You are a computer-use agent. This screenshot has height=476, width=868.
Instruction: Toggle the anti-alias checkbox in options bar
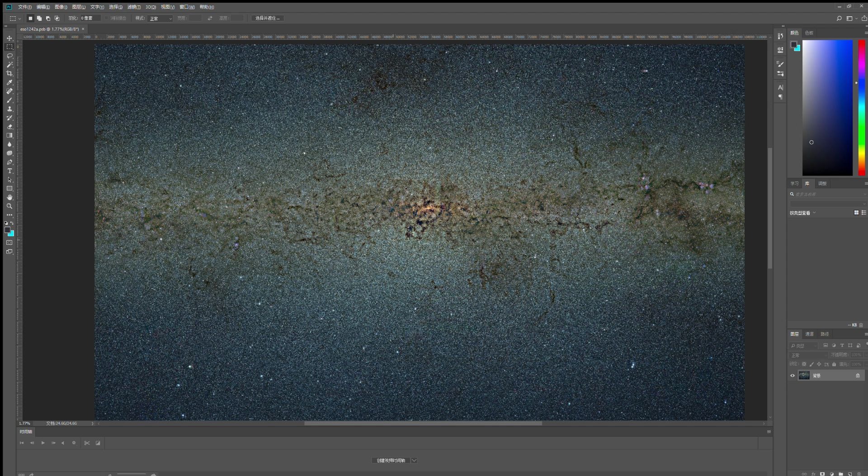point(107,19)
